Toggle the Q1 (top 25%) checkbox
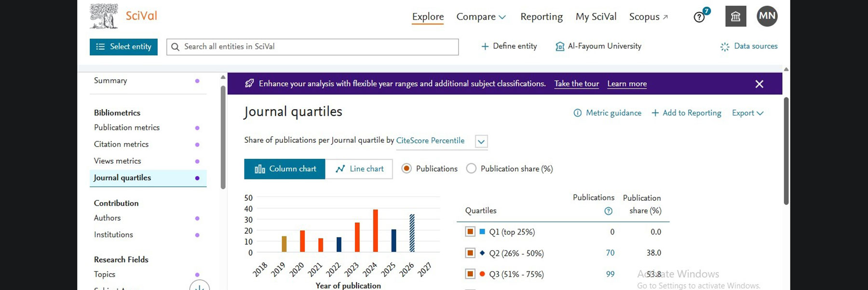Screen dimensions: 868x290 point(470,232)
